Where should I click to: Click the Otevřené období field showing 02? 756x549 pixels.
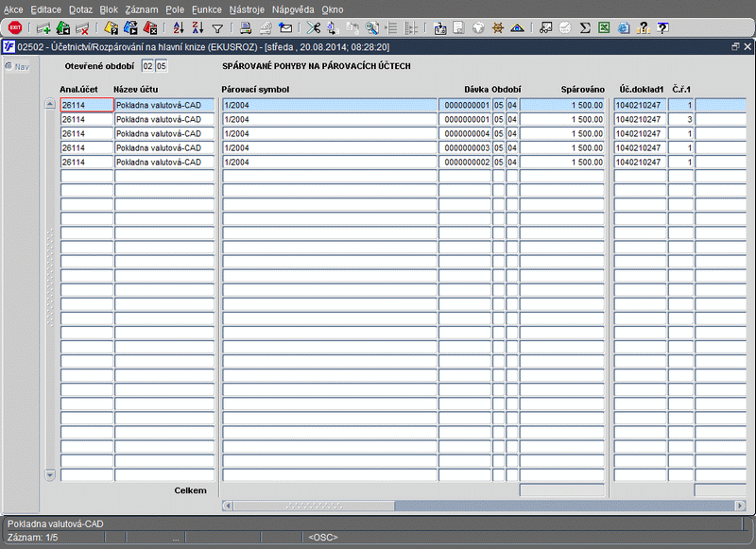[x=147, y=66]
